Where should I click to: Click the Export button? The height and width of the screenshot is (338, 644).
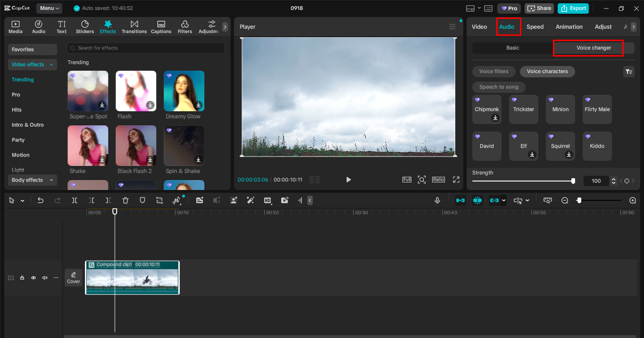(573, 8)
